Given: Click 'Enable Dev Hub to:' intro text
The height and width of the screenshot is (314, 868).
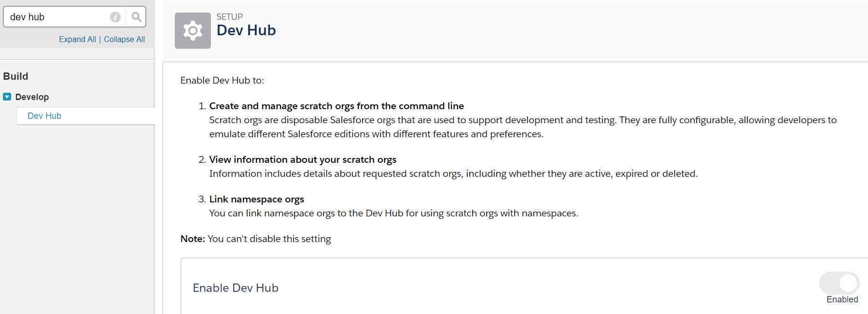Looking at the screenshot, I should point(222,80).
